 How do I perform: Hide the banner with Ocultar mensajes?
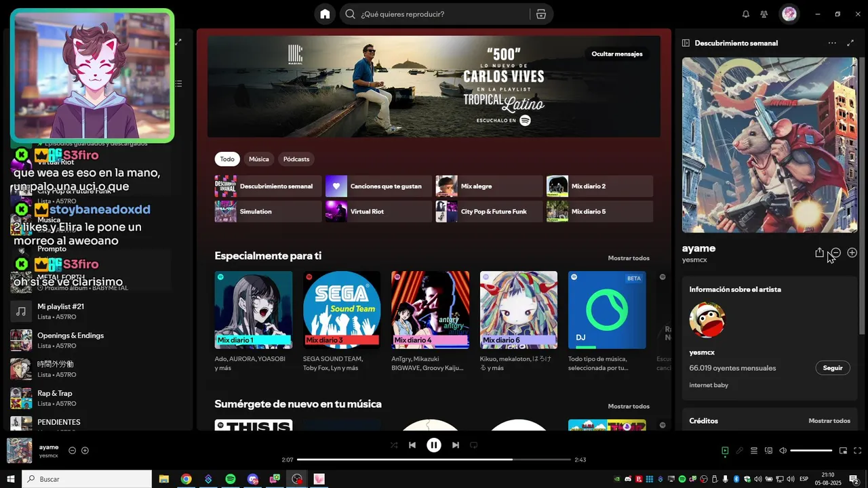click(x=616, y=54)
